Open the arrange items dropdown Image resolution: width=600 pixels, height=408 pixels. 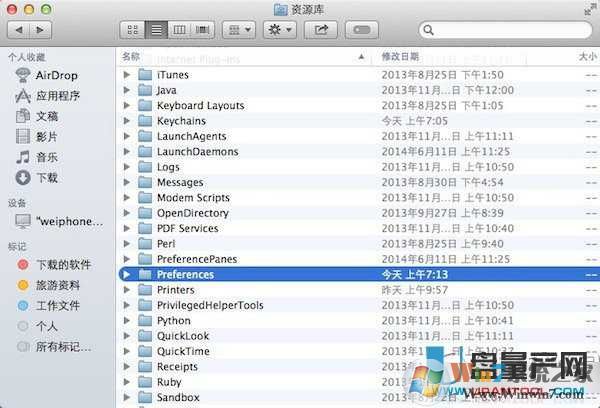tap(239, 30)
